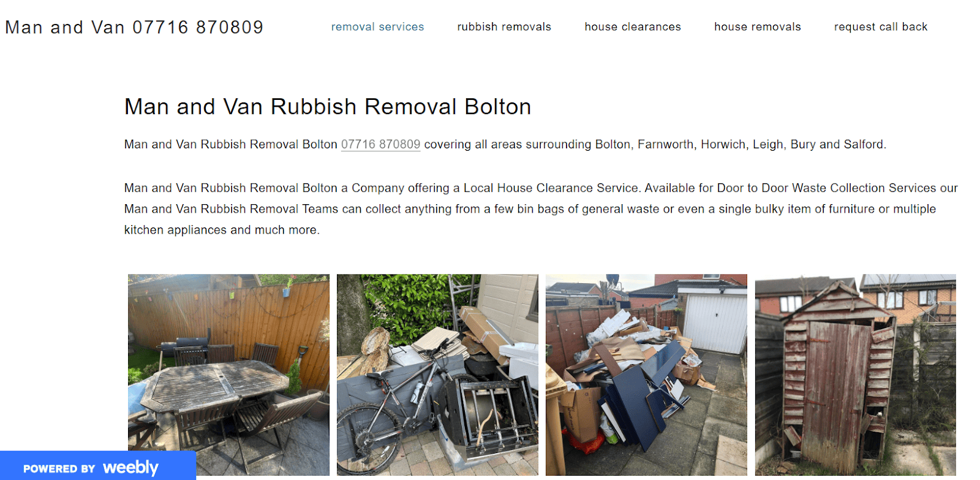The width and height of the screenshot is (980, 480).
Task: Click the text "kitchen appliances and much more."
Action: point(222,230)
